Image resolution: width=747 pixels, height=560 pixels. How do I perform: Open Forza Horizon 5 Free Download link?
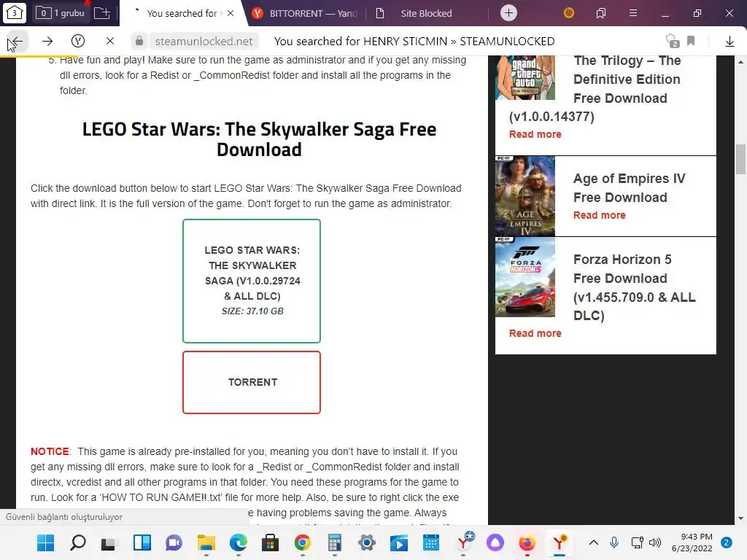tap(634, 287)
